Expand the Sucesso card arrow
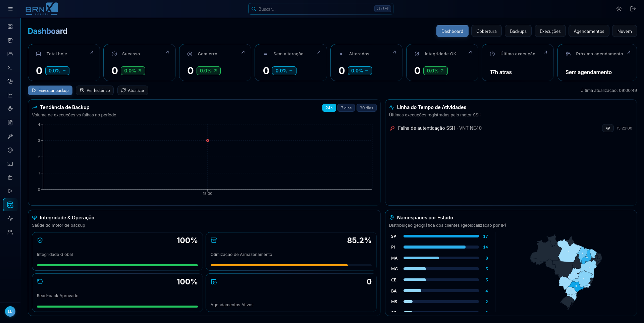Screen dimensions: 644x323 tap(167, 52)
